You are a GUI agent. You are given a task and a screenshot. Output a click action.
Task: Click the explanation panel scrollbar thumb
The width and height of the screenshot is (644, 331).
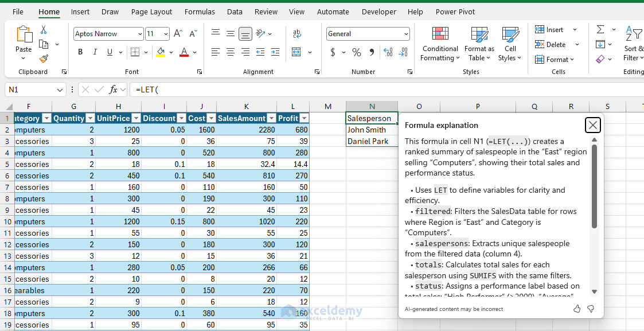[594, 186]
